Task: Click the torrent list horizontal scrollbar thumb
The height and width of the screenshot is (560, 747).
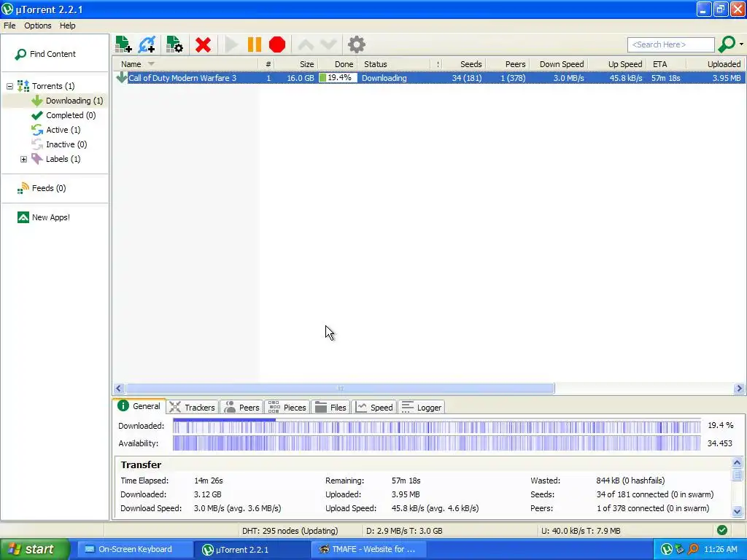Action: click(x=340, y=389)
